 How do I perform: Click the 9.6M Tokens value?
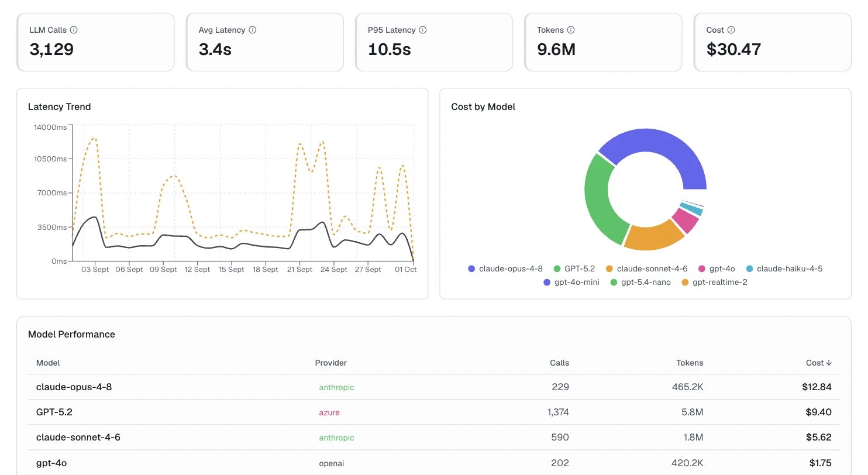(x=556, y=49)
